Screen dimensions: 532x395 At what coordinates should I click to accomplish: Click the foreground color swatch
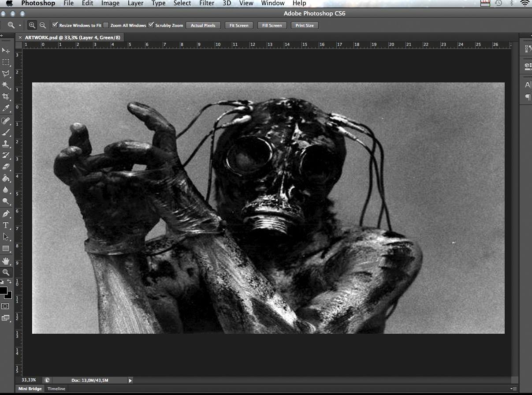(4, 291)
